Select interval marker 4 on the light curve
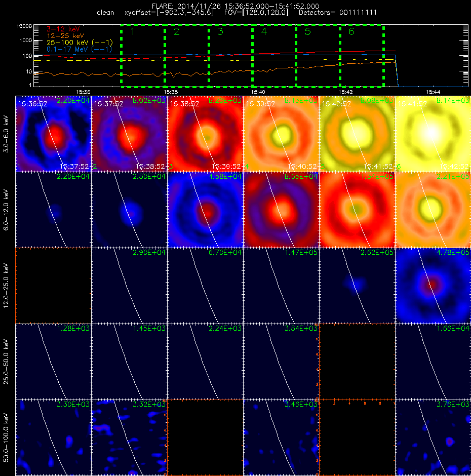Viewport: 471px width, 476px height. tap(264, 31)
